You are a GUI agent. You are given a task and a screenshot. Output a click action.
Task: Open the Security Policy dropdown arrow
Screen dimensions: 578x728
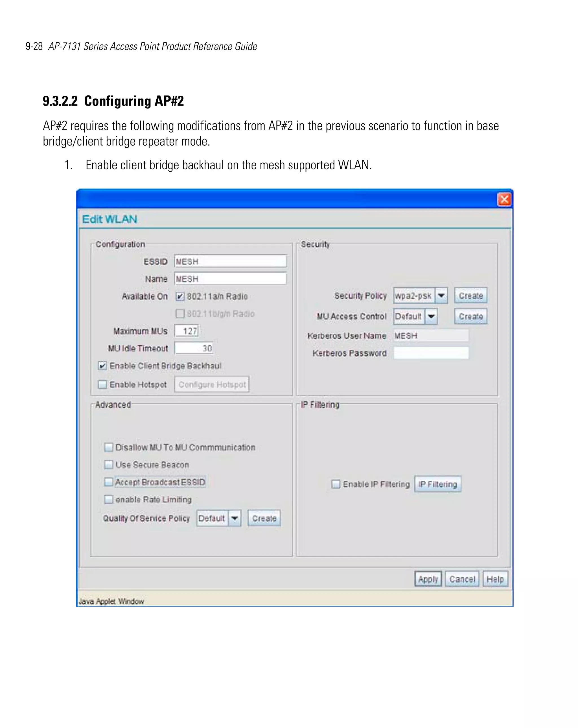click(441, 296)
